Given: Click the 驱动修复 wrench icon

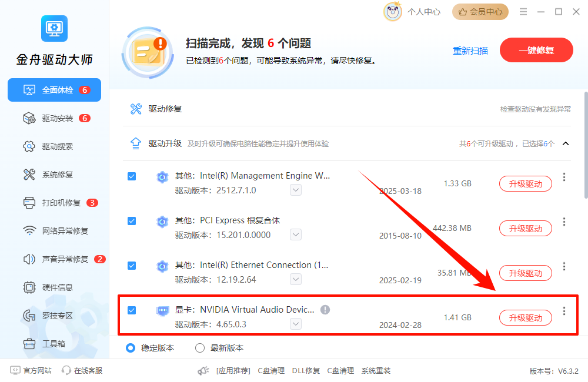Looking at the screenshot, I should coord(136,109).
